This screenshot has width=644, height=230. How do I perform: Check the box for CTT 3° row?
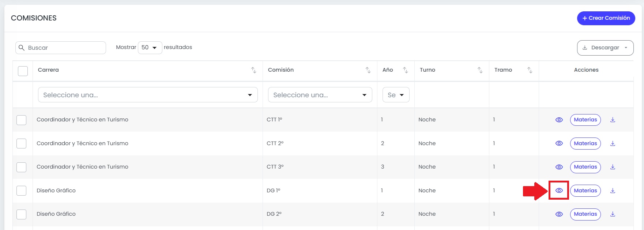coord(22,167)
